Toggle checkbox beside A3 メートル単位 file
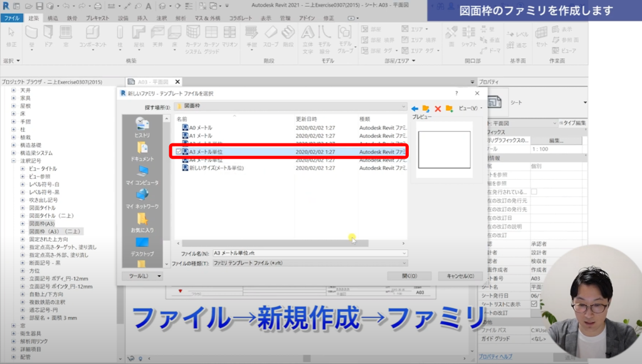Image resolution: width=642 pixels, height=364 pixels. click(x=179, y=152)
